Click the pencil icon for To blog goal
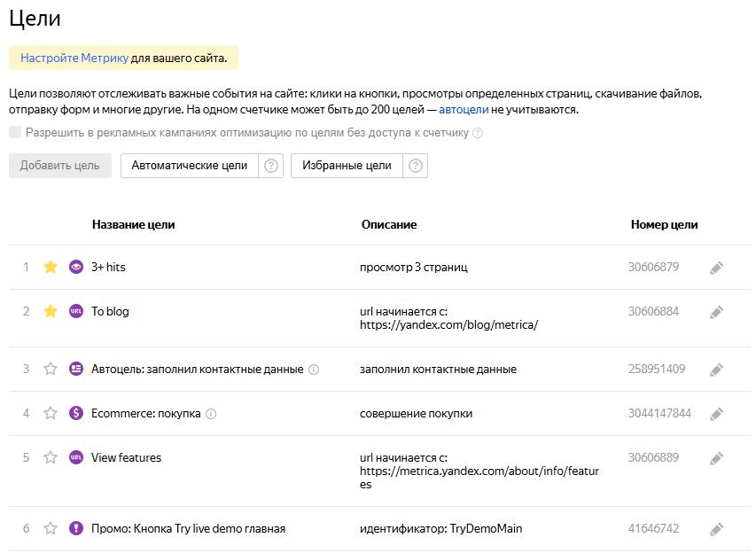The height and width of the screenshot is (553, 756). (717, 312)
